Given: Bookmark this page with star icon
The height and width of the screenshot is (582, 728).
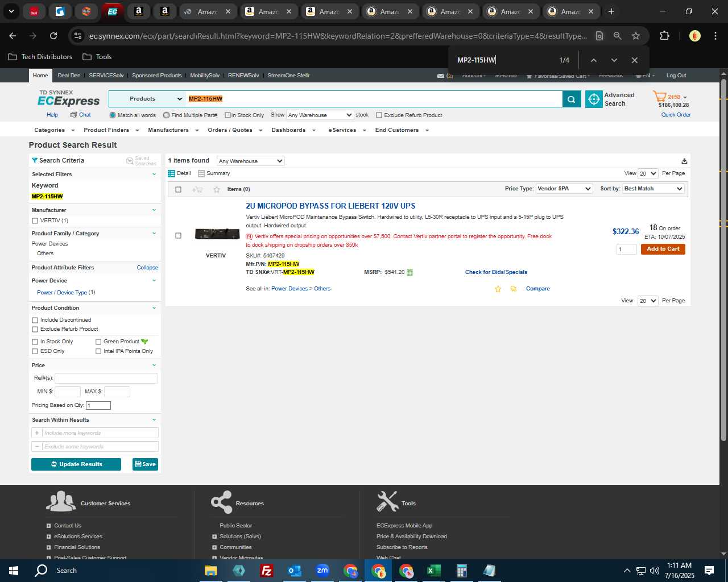Looking at the screenshot, I should click(636, 36).
